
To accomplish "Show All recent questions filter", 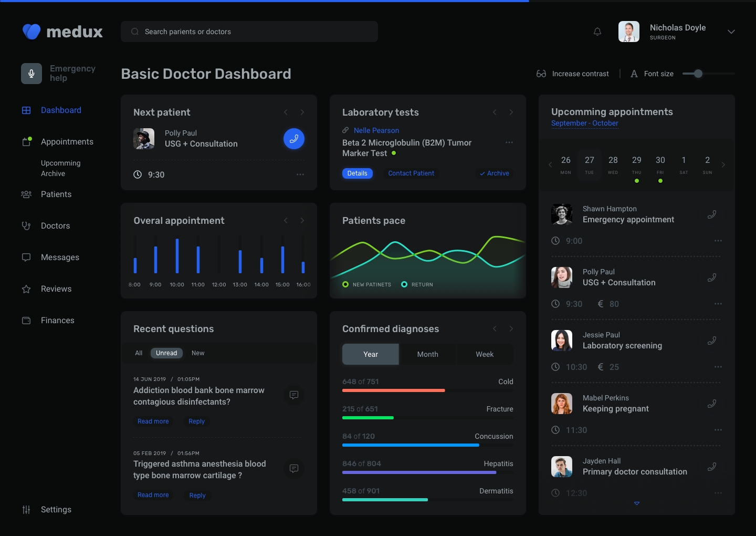I will point(139,353).
